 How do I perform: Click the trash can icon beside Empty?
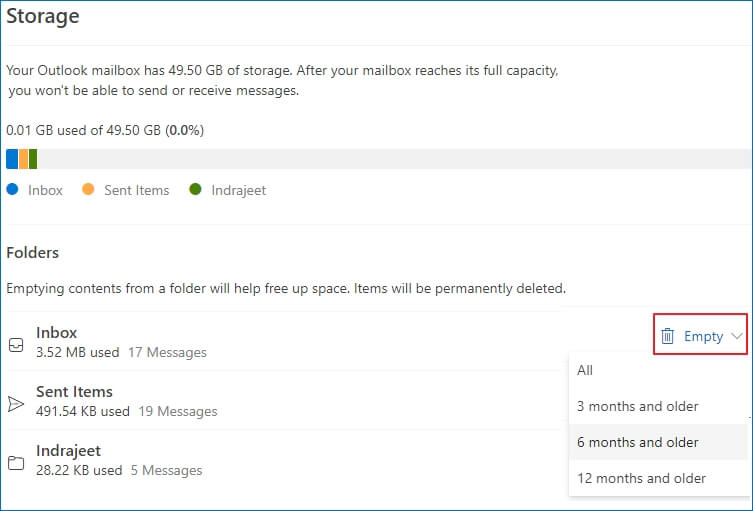pyautogui.click(x=668, y=336)
